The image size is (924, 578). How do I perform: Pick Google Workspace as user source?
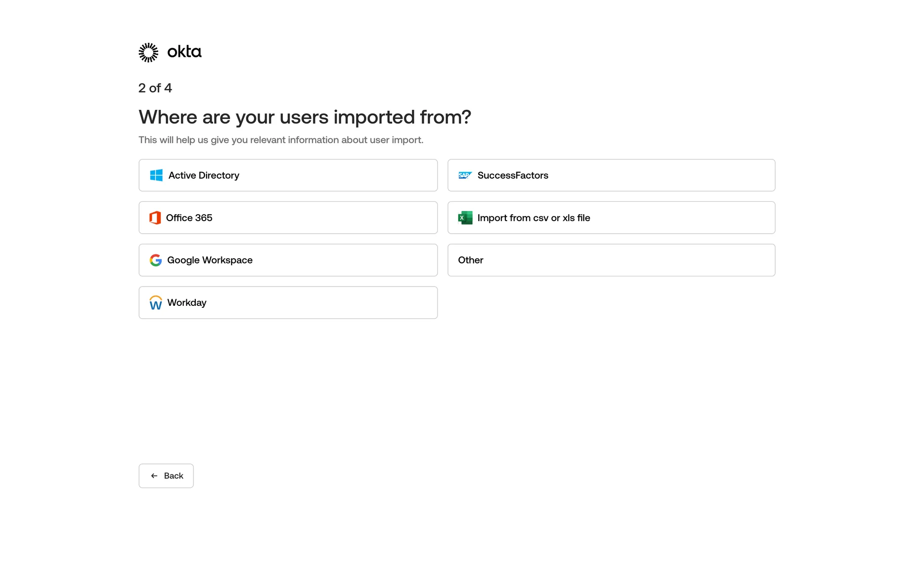click(x=288, y=260)
